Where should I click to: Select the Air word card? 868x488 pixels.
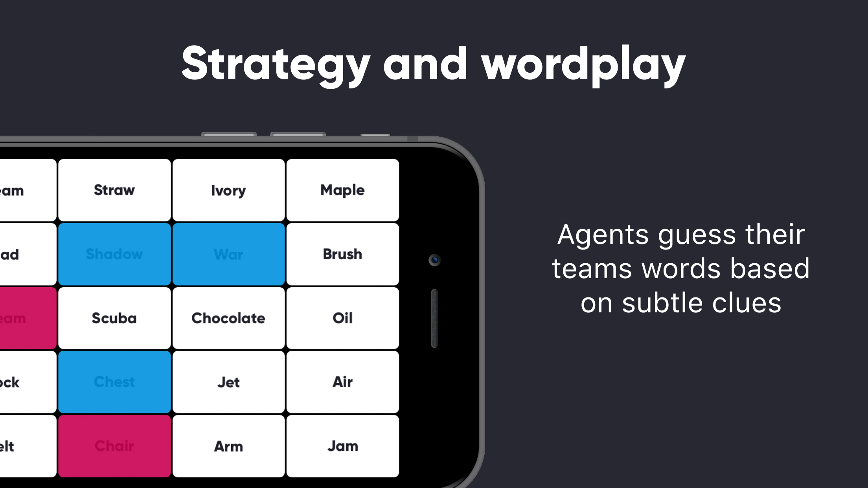[x=342, y=382]
